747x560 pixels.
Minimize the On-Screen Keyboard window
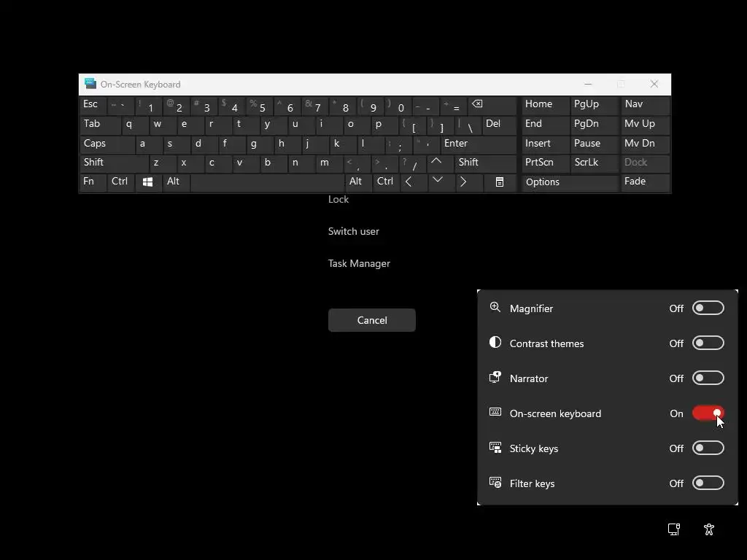pos(588,84)
